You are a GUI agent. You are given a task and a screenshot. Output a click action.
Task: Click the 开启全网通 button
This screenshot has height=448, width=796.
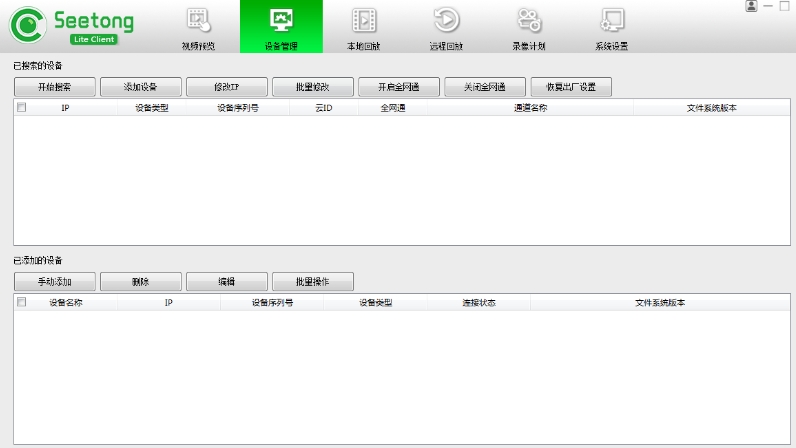coord(399,87)
